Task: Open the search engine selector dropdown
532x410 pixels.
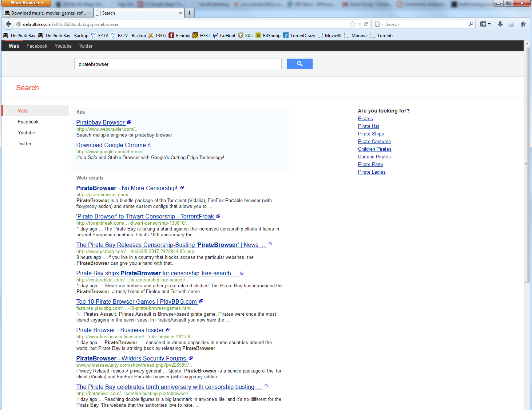Action: (x=379, y=24)
